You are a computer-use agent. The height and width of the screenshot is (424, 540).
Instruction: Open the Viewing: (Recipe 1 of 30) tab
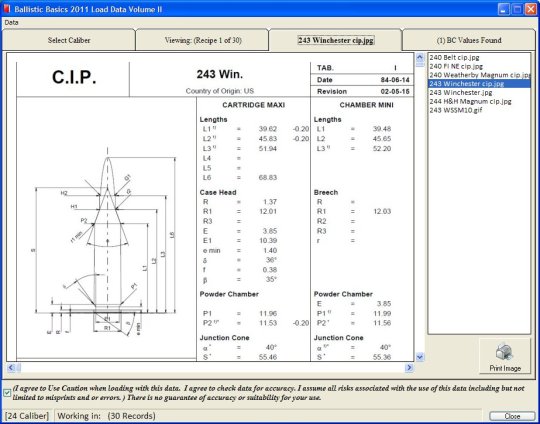(203, 40)
